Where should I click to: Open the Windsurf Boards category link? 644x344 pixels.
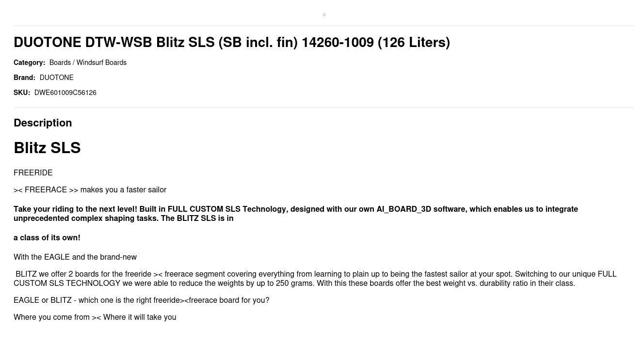[101, 63]
